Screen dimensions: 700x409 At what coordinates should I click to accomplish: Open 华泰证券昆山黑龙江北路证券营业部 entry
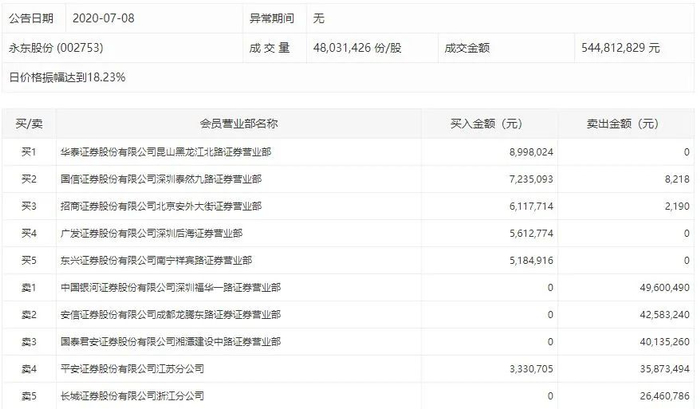166,152
